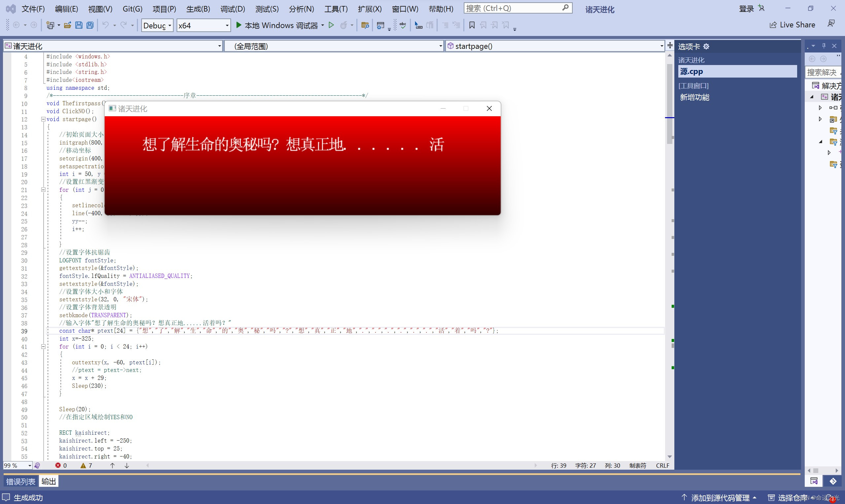
Task: Click the account icon next to 登录
Action: tap(761, 8)
